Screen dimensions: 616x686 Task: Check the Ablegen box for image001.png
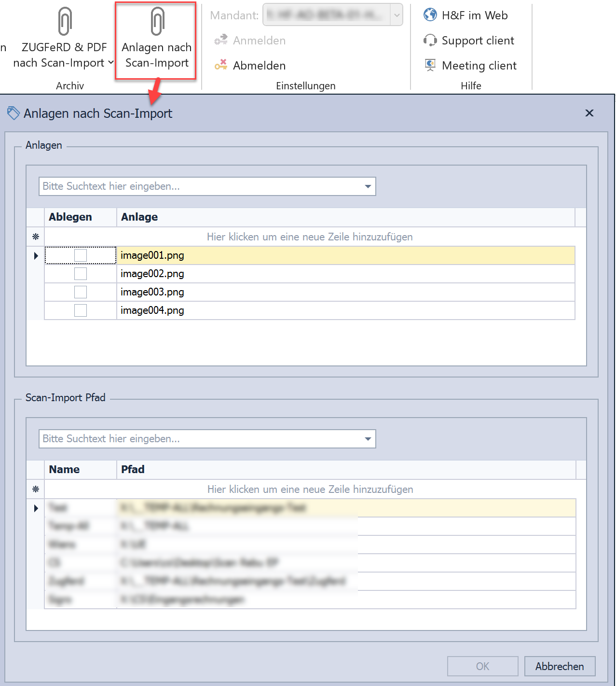[x=81, y=255]
